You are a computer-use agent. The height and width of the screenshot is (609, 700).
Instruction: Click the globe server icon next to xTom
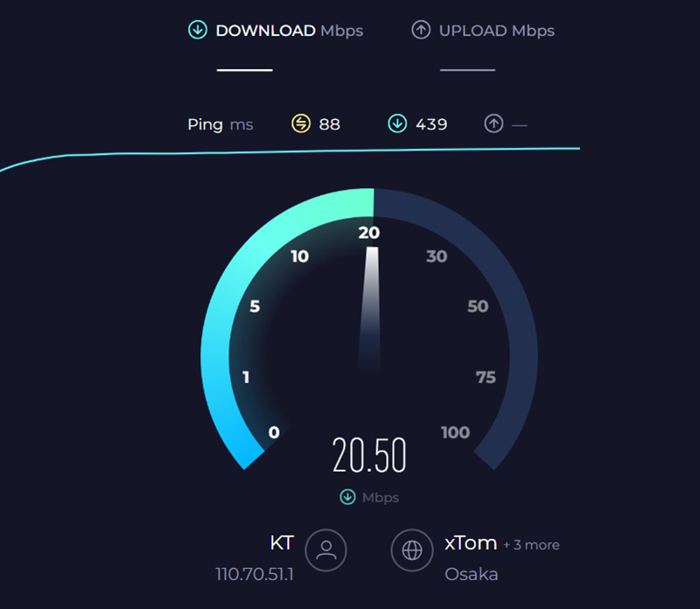pos(411,550)
